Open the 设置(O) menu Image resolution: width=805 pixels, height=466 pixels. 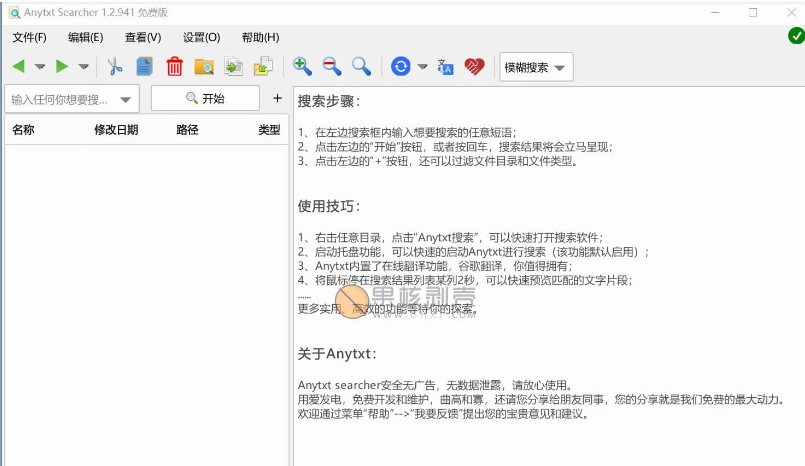click(x=201, y=37)
